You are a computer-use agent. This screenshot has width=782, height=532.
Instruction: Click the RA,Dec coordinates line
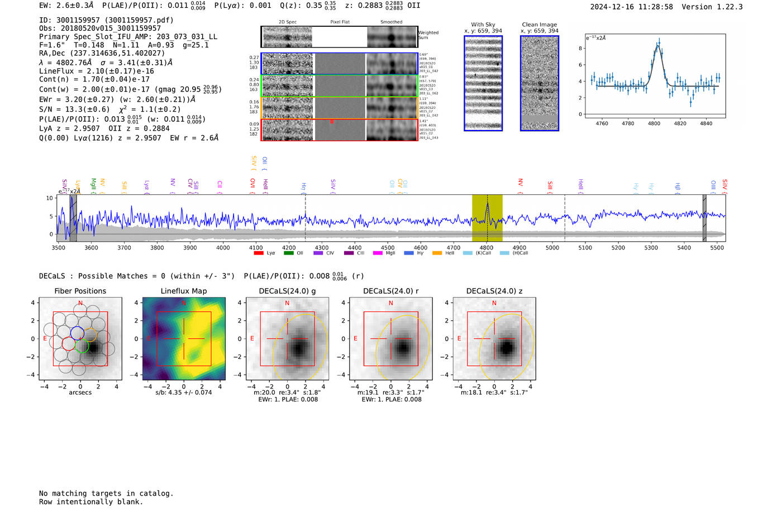102,53
